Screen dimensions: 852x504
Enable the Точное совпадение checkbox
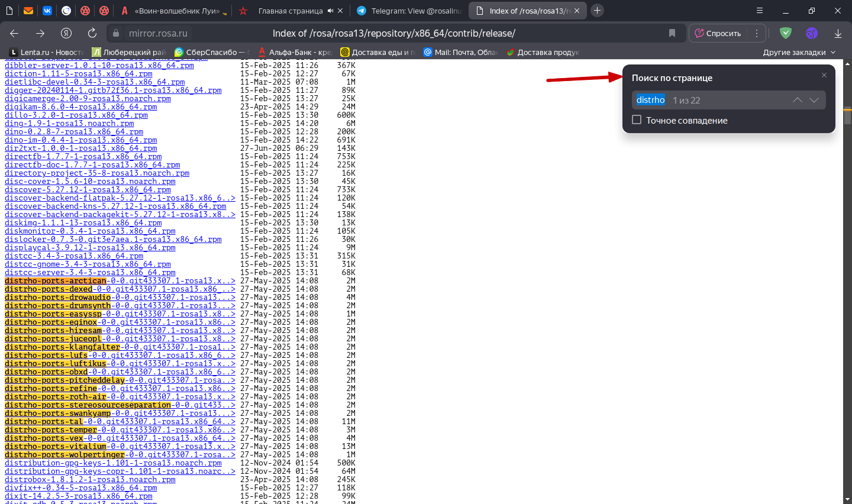(x=637, y=120)
